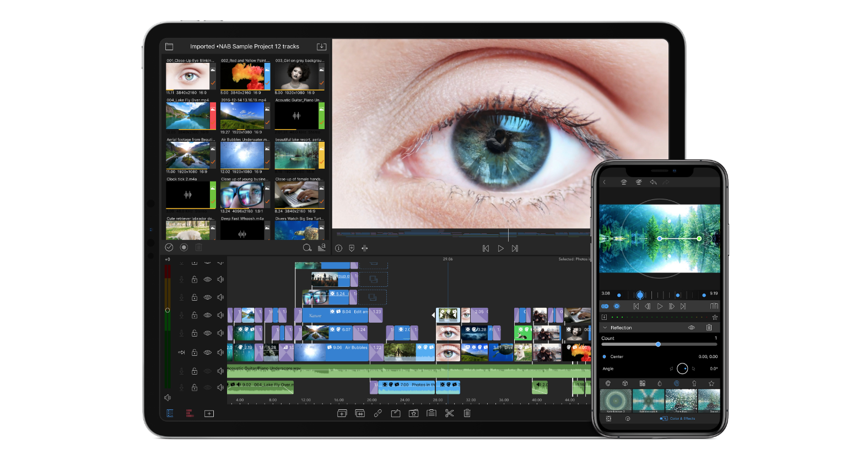Viewport: 868px width, 454px height.
Task: Open clip editor pencil-box icon
Action: pos(396,413)
